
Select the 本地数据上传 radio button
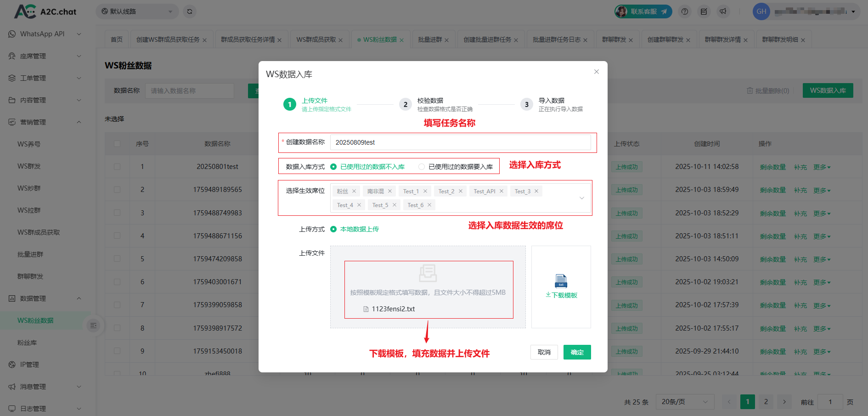point(333,229)
